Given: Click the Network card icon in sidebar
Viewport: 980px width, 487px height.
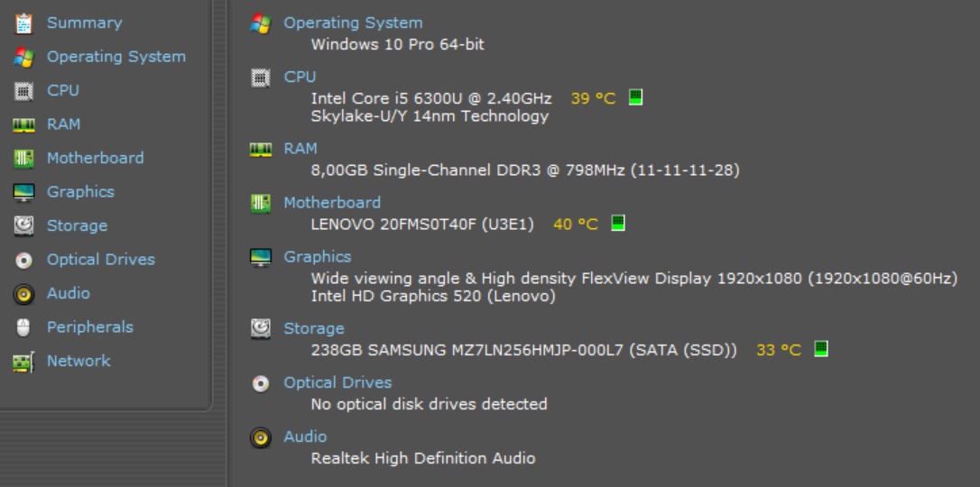Looking at the screenshot, I should tap(24, 362).
